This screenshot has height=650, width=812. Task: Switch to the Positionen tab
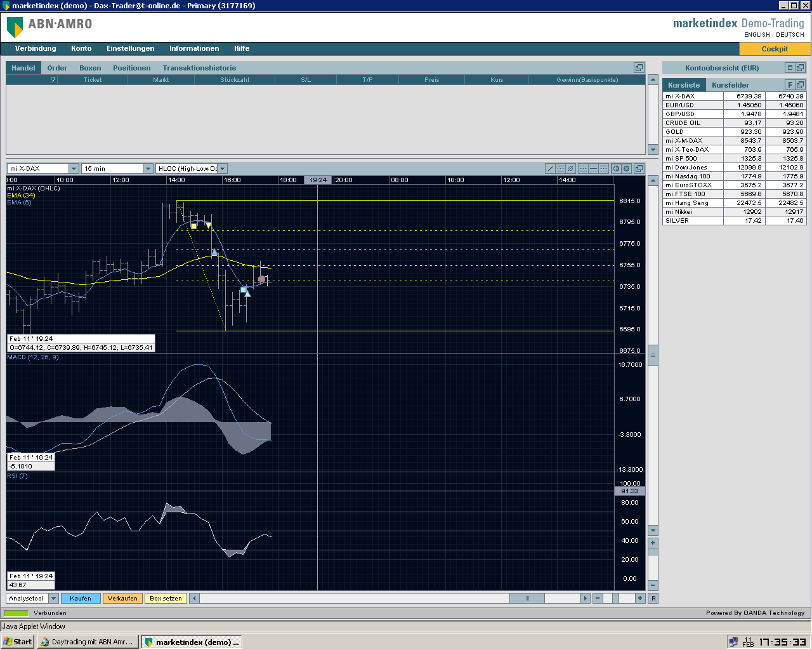[131, 68]
